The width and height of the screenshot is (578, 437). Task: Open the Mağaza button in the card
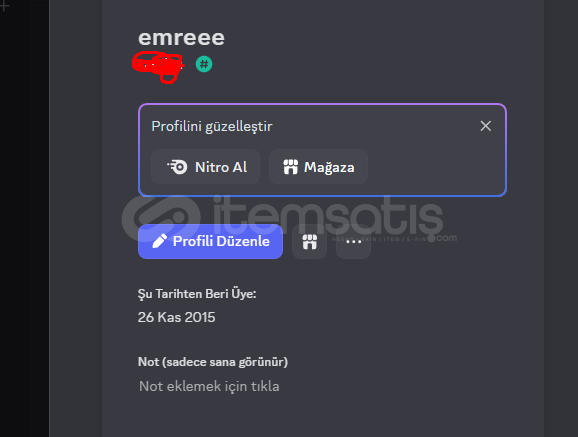[318, 167]
